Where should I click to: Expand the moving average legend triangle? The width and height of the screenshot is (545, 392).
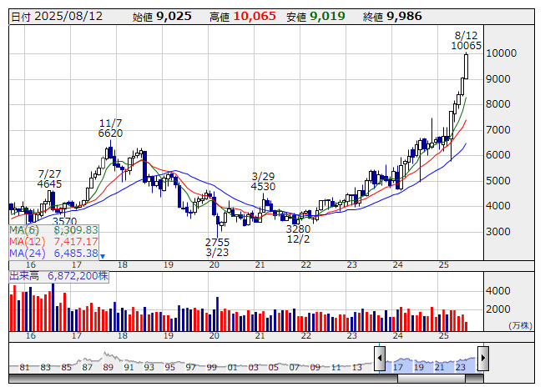click(103, 256)
